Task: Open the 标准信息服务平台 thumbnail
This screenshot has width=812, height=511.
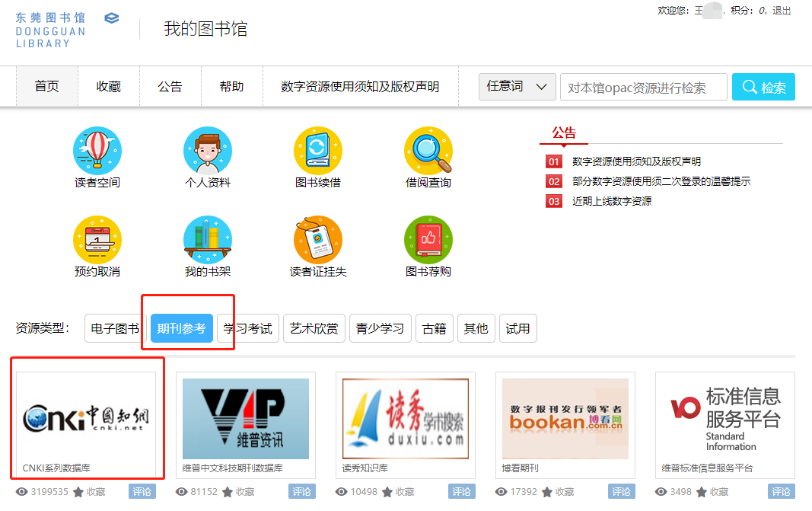Action: [x=725, y=419]
